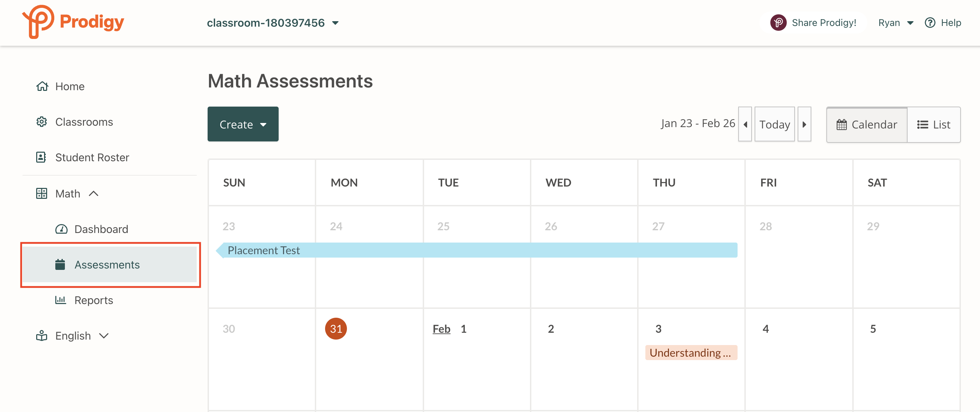Click the Prodigy logo
The image size is (980, 412).
[72, 23]
